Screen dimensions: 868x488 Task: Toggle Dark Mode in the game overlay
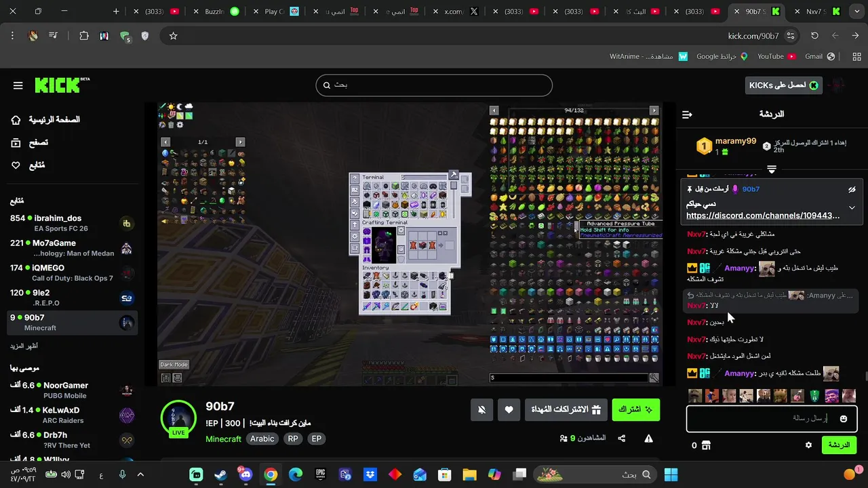(x=174, y=365)
